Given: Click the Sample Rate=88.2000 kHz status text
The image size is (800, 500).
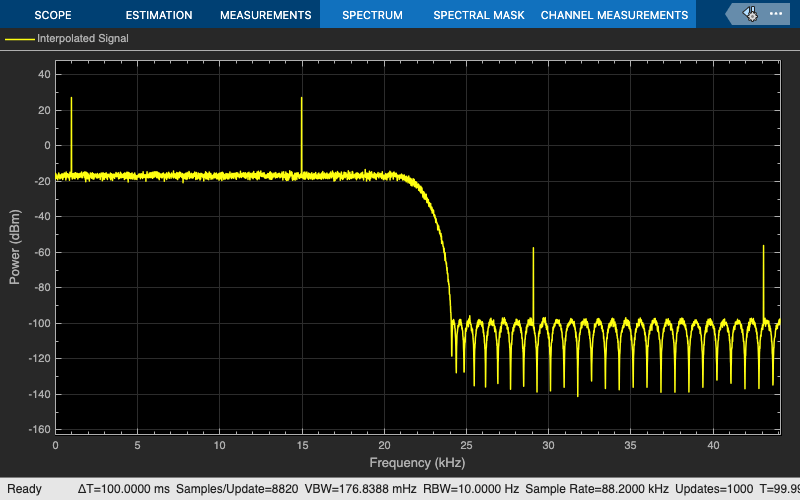Looking at the screenshot, I should click(596, 489).
